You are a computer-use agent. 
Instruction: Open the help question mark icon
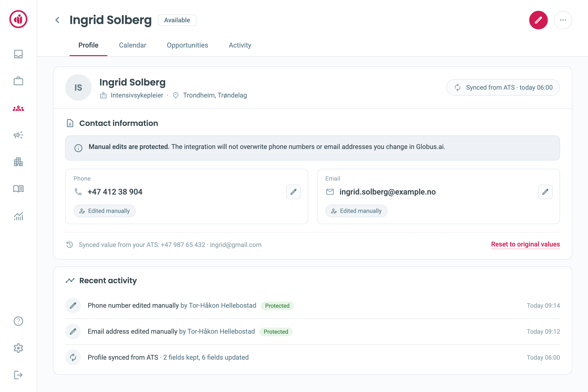(18, 321)
